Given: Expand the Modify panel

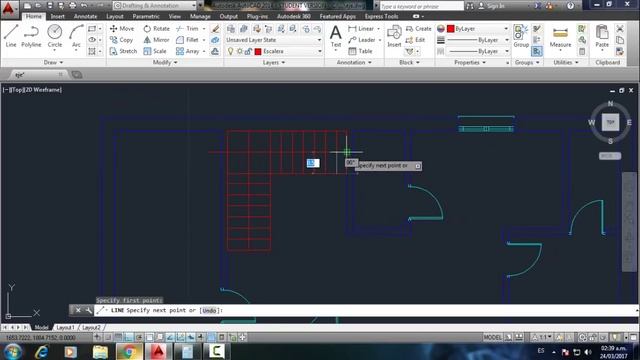Looking at the screenshot, I should coord(165,62).
